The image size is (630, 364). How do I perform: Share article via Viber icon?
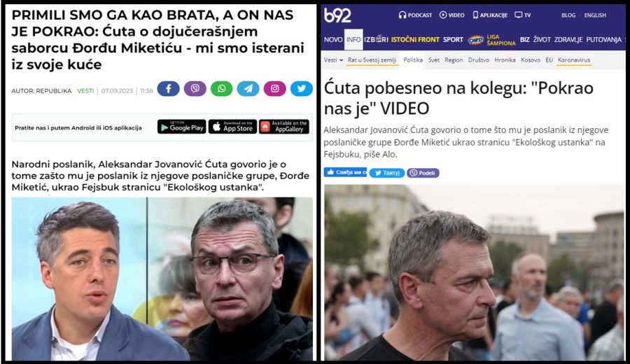click(195, 88)
